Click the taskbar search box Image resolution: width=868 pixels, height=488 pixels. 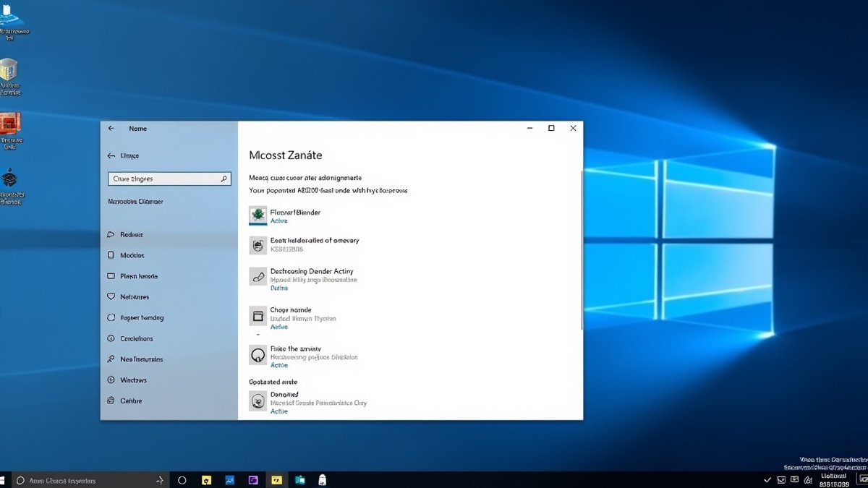click(90, 480)
